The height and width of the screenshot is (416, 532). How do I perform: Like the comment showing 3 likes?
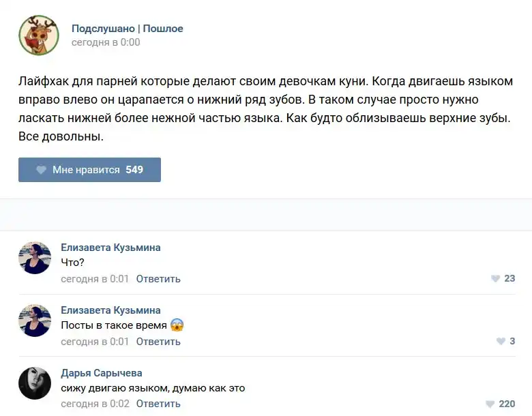501,341
